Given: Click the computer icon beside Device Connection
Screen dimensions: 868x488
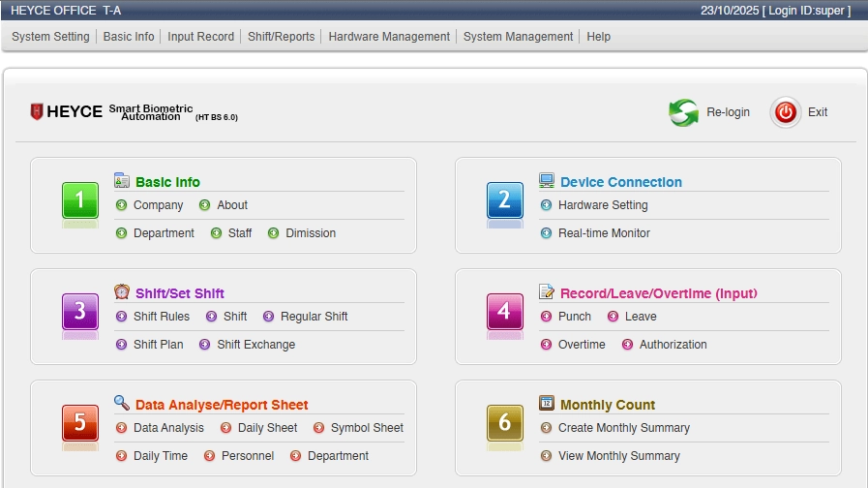Looking at the screenshot, I should coord(547,180).
